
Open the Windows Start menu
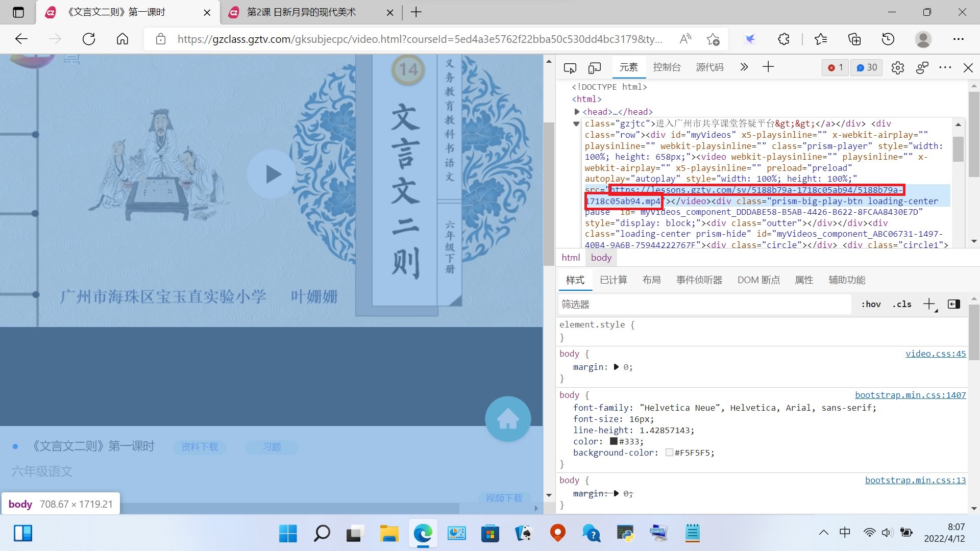(x=288, y=534)
